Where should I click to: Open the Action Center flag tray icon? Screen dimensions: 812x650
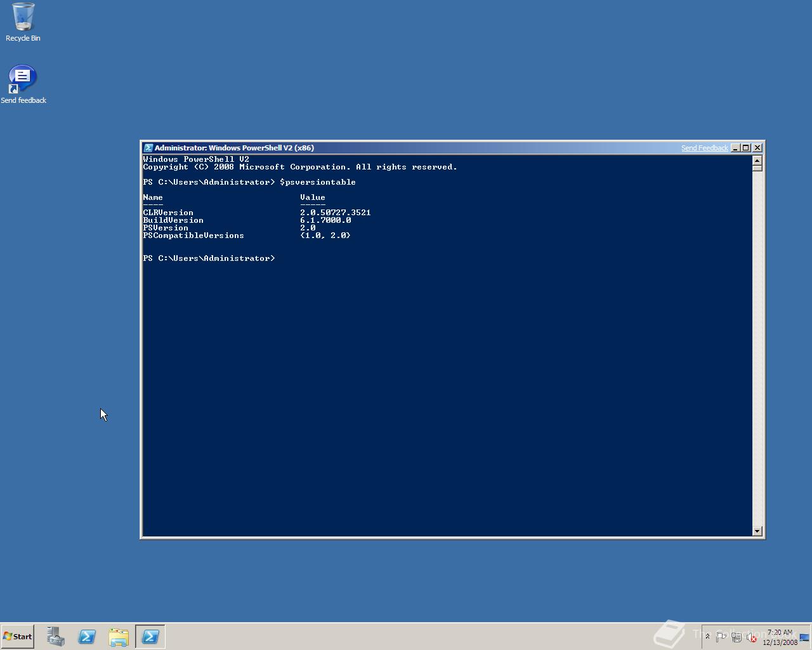pyautogui.click(x=721, y=637)
